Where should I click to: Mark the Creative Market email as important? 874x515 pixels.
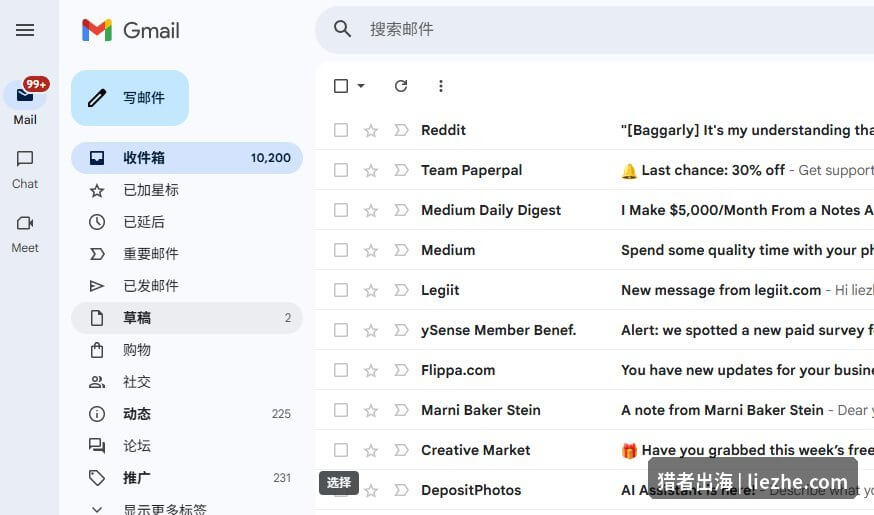tap(401, 450)
